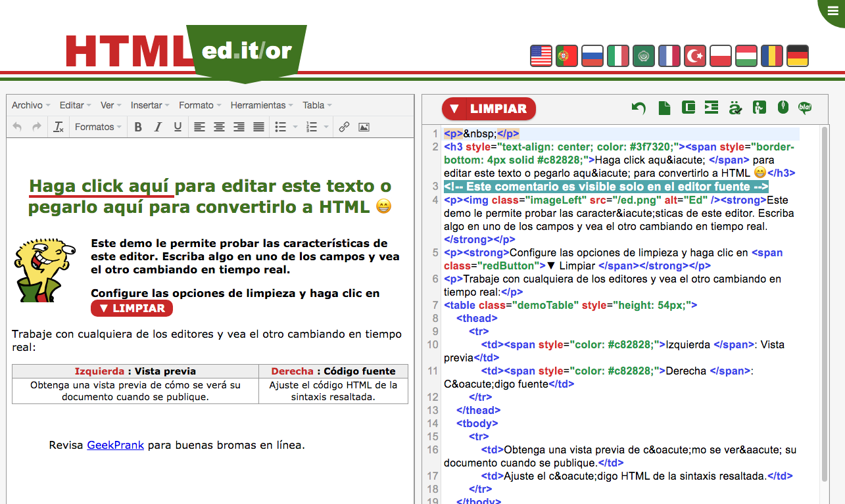The width and height of the screenshot is (845, 504).
Task: Switch language with the US flag
Action: 541,56
